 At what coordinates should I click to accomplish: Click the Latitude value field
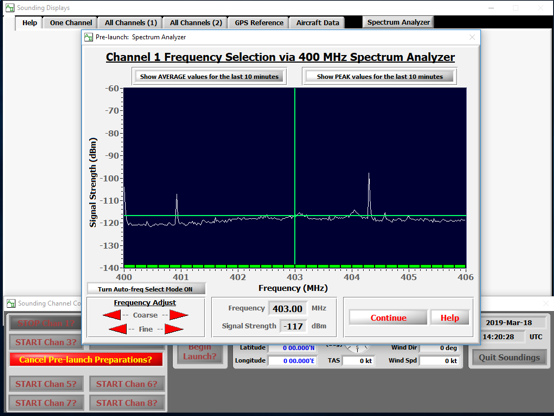click(x=292, y=348)
